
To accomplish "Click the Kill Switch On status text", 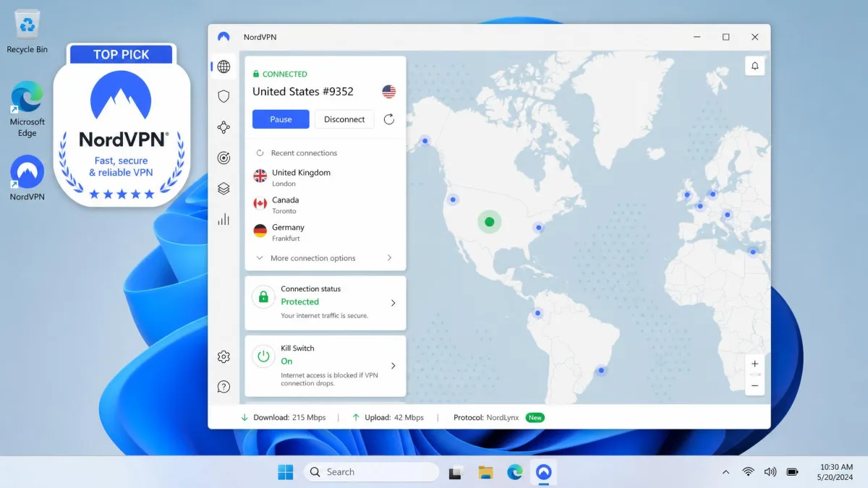I will click(x=286, y=361).
